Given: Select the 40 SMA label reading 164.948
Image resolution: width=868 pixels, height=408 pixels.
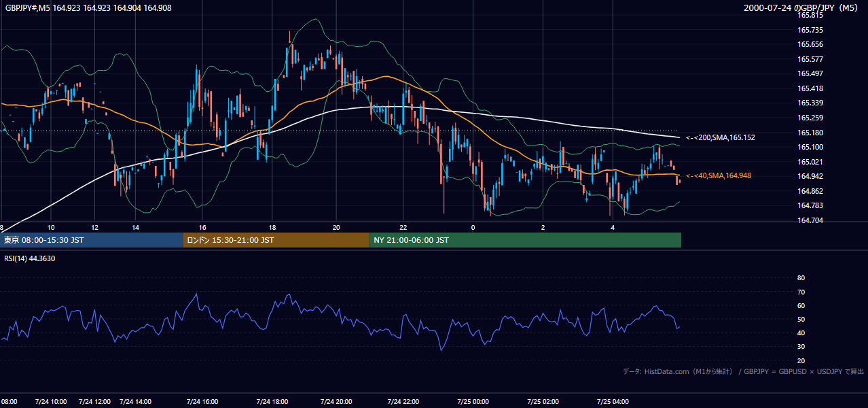Looking at the screenshot, I should coord(719,175).
